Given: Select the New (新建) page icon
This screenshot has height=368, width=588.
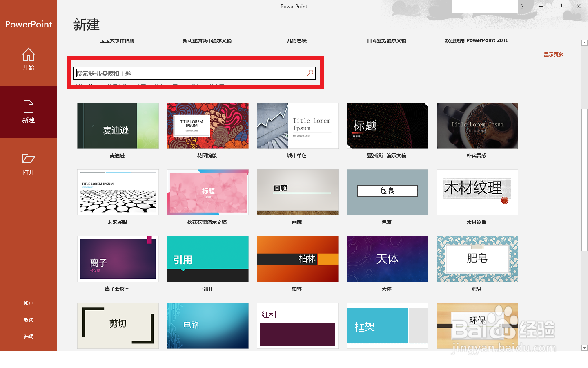Looking at the screenshot, I should (x=28, y=106).
